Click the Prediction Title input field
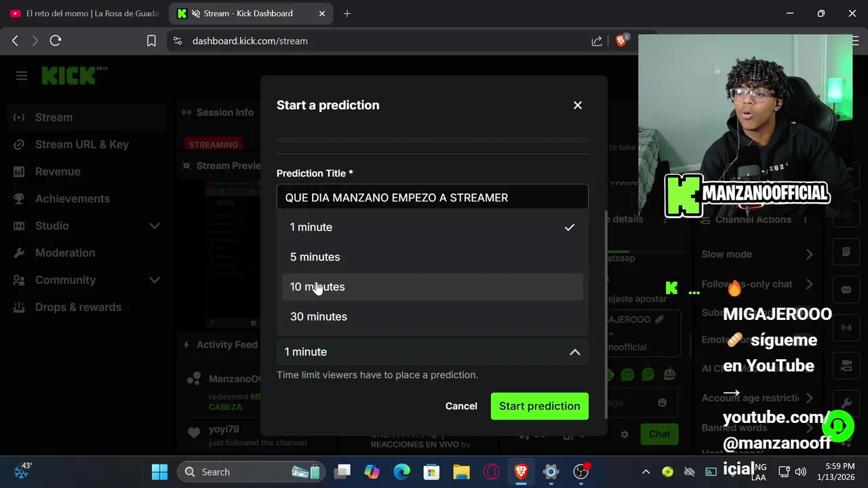868x488 pixels. pyautogui.click(x=433, y=197)
